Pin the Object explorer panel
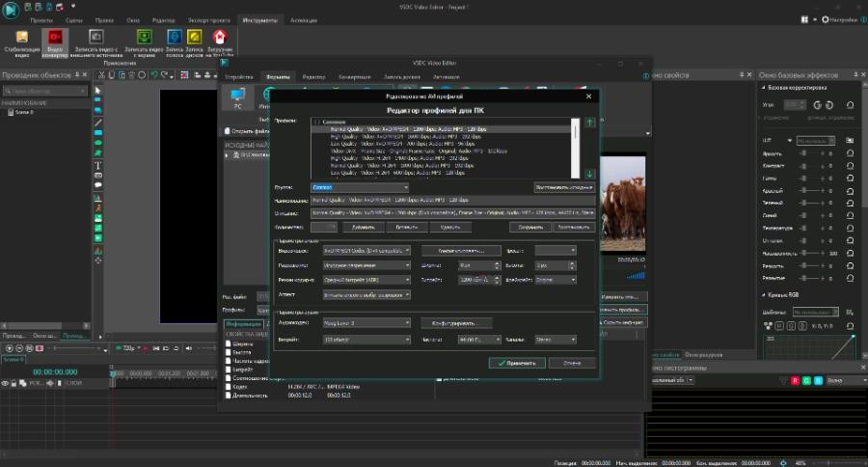This screenshot has width=868, height=467. coord(77,75)
